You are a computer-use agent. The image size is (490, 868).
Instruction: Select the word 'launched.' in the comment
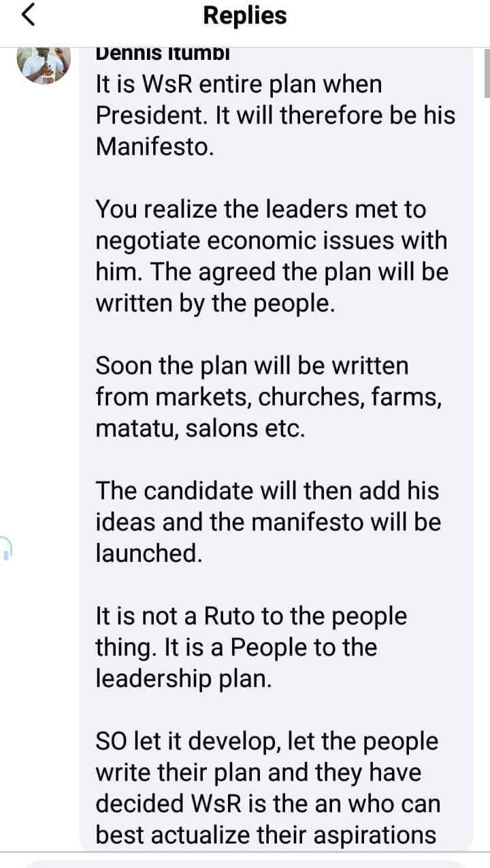point(149,553)
